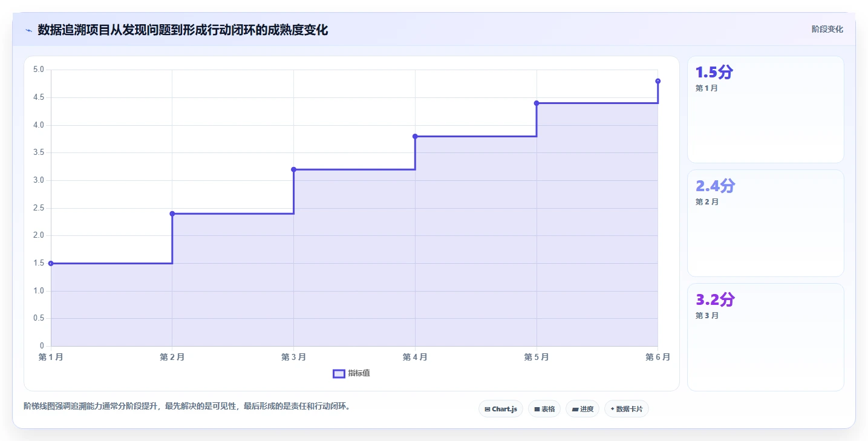868x441 pixels.
Task: Click the data point at 第 1 月 (1.5)
Action: (51, 263)
